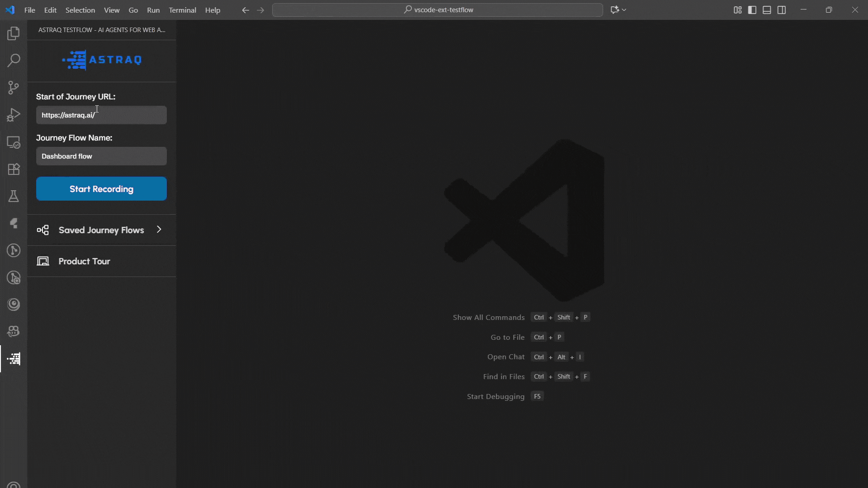Open the Extensions view icon
The height and width of the screenshot is (488, 868).
point(14,169)
